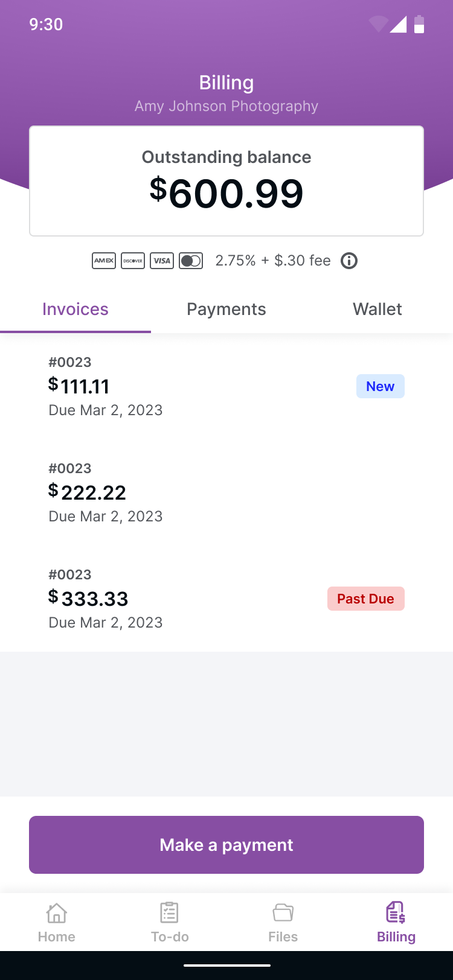Open the $222.22 invoice
Image resolution: width=453 pixels, height=980 pixels.
click(181, 492)
